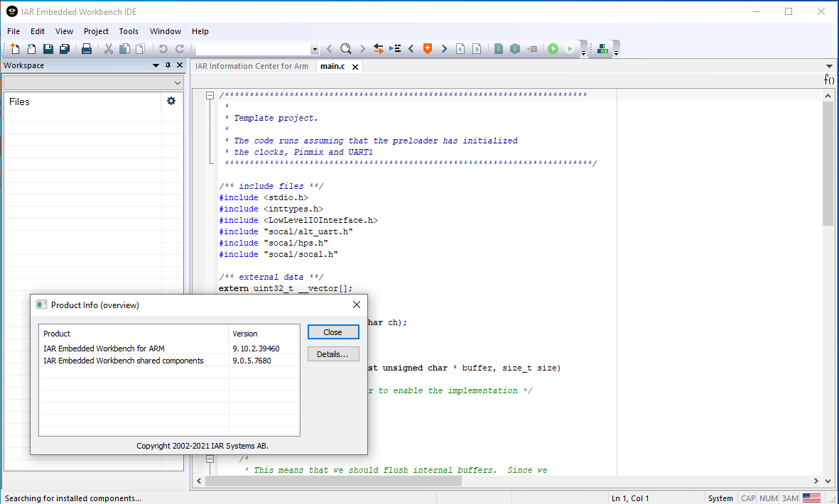Click the US flag language indicator
The width and height of the screenshot is (839, 504).
[811, 498]
